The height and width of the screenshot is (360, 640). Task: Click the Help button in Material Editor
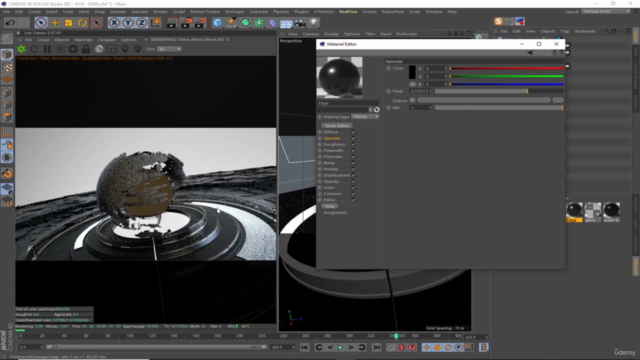(329, 207)
